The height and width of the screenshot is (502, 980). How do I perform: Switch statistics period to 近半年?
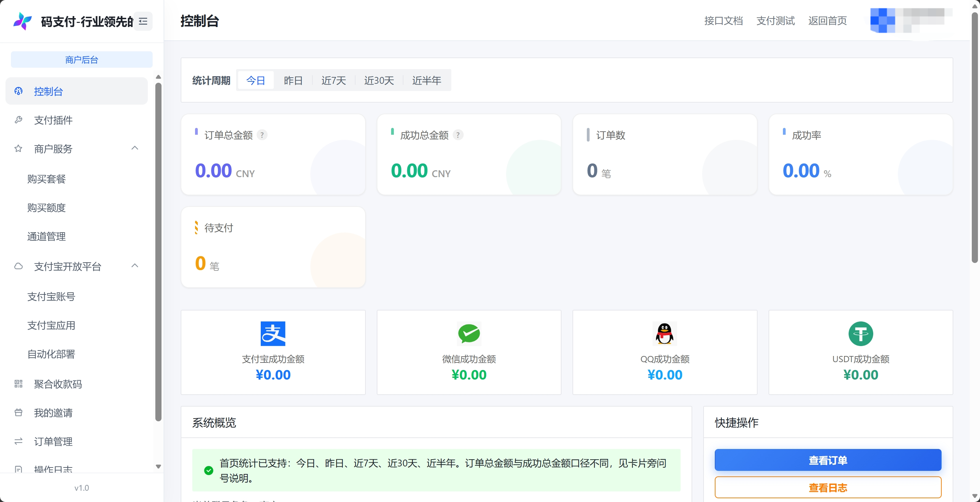(x=426, y=80)
